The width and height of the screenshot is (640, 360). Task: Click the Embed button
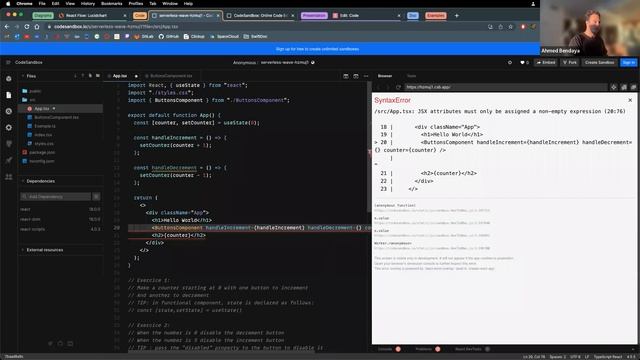[546, 62]
